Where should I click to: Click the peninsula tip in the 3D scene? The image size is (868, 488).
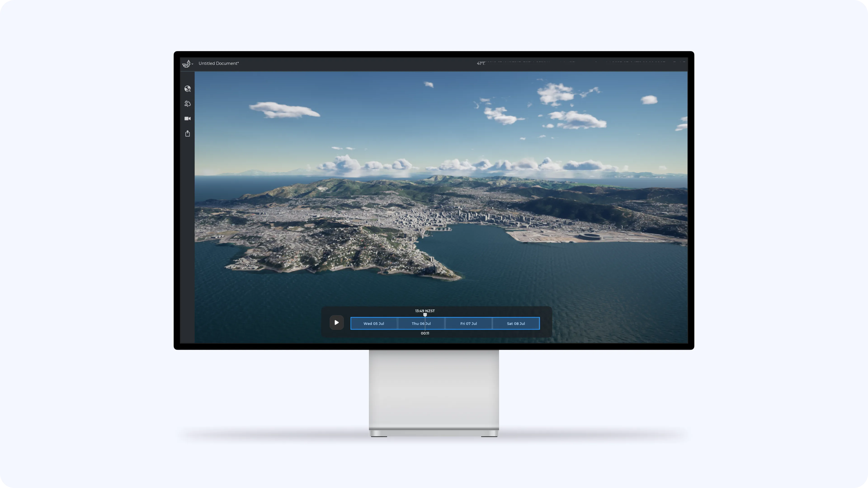click(x=453, y=277)
